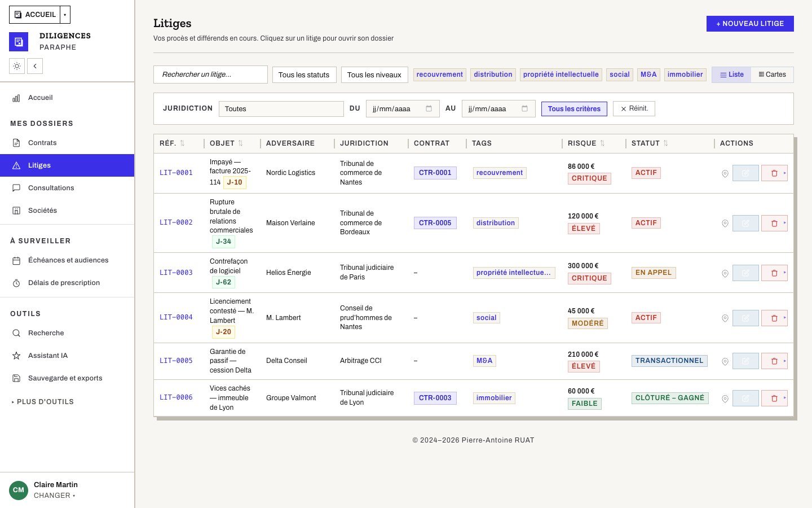Image resolution: width=812 pixels, height=508 pixels.
Task: Open the Accueil split-button dropdown arrow
Action: 65,15
